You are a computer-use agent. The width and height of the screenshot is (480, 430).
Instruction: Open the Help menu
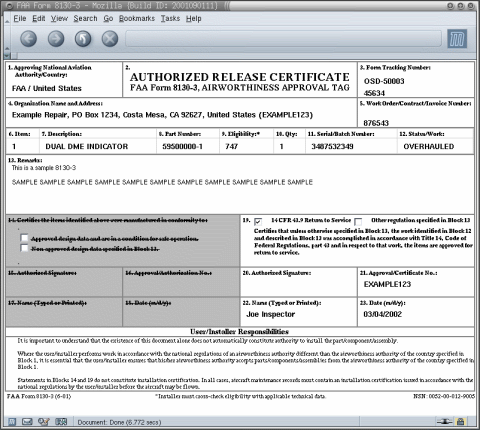tap(194, 19)
